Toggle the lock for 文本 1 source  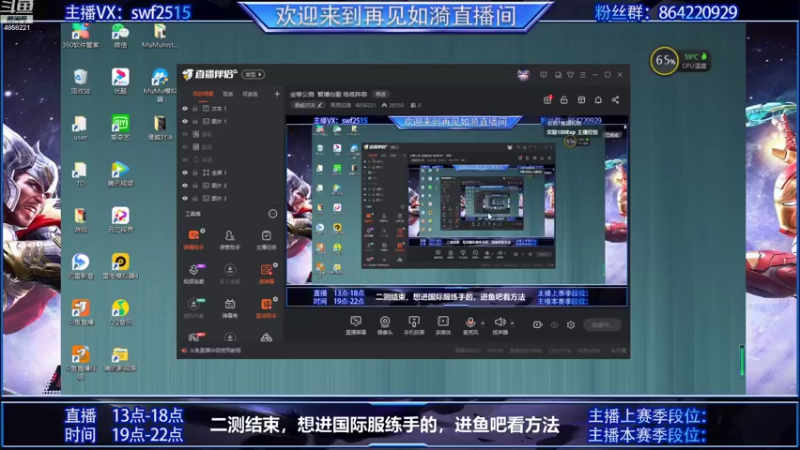pos(195,109)
